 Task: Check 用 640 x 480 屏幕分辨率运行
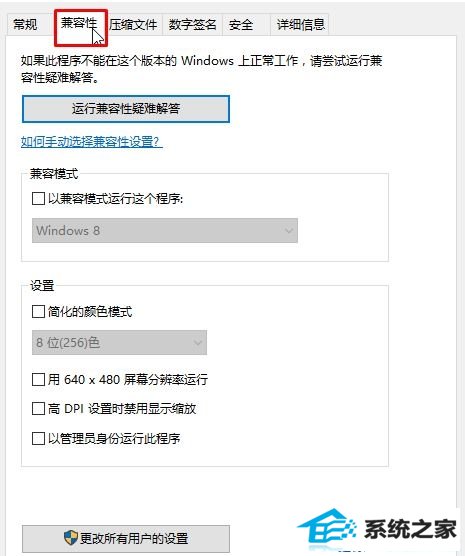[38, 379]
